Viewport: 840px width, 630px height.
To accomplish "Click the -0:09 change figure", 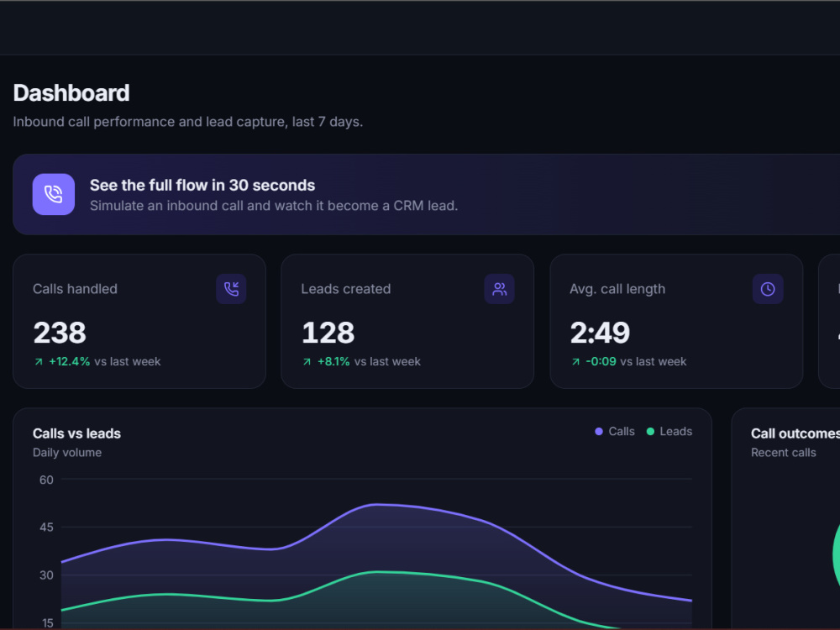I will (601, 361).
